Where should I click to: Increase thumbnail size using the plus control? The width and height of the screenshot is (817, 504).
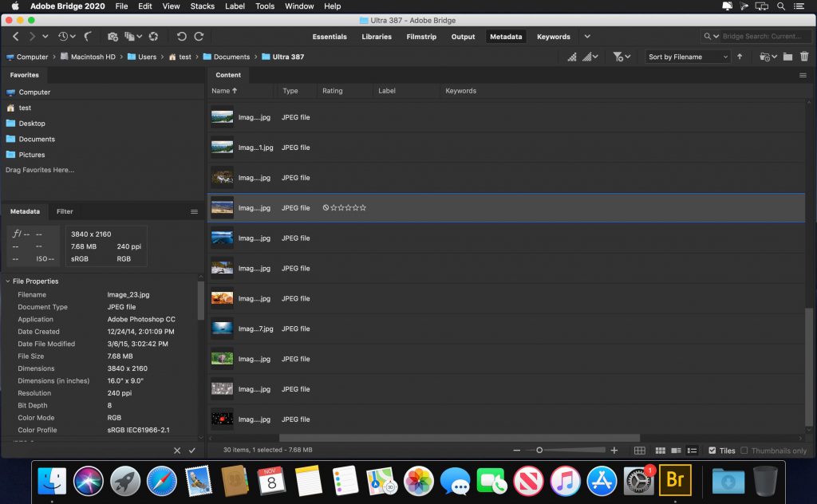tap(614, 451)
